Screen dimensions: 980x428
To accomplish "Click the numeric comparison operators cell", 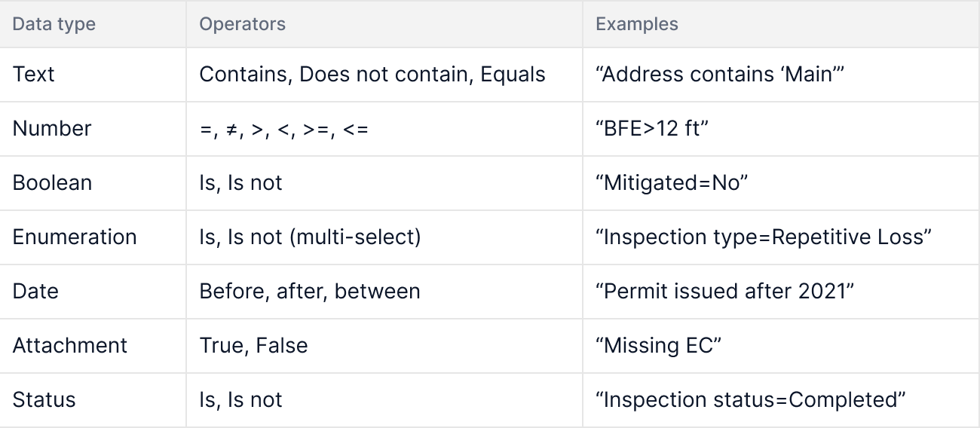I will [x=284, y=129].
